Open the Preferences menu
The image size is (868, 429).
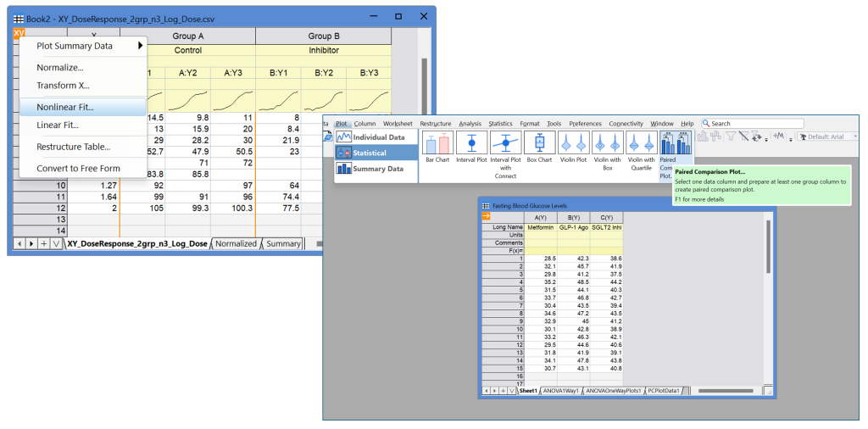coord(587,124)
